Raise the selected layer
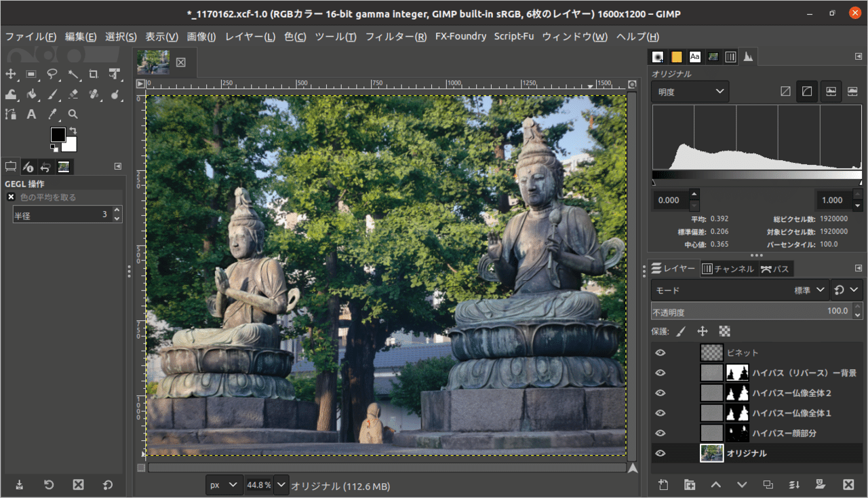This screenshot has width=868, height=498. [715, 484]
